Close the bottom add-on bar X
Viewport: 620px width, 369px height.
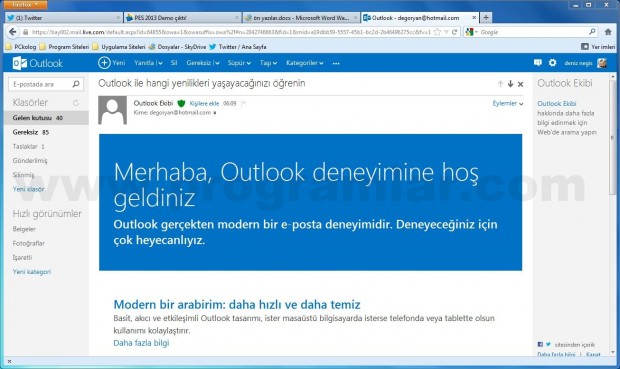coord(9,361)
